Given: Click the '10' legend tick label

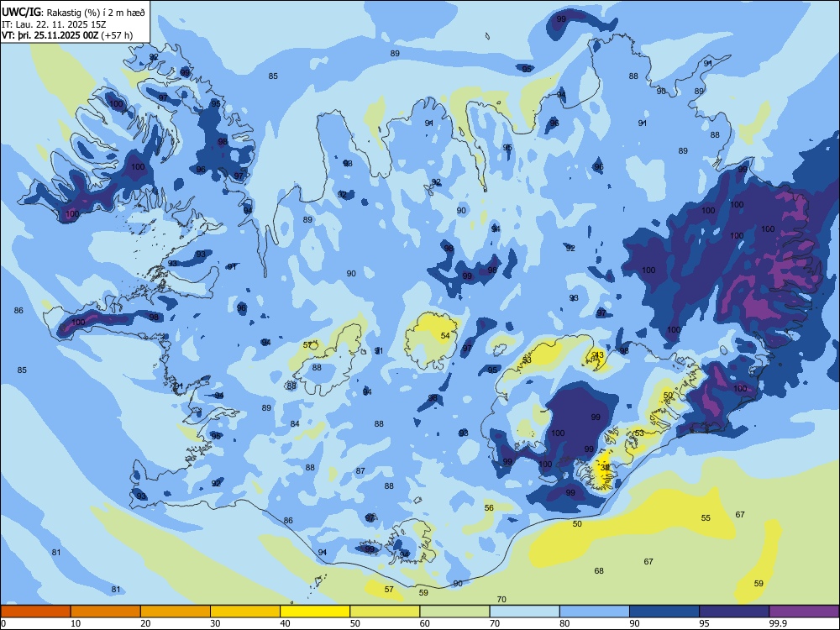Looking at the screenshot, I should (x=76, y=623).
